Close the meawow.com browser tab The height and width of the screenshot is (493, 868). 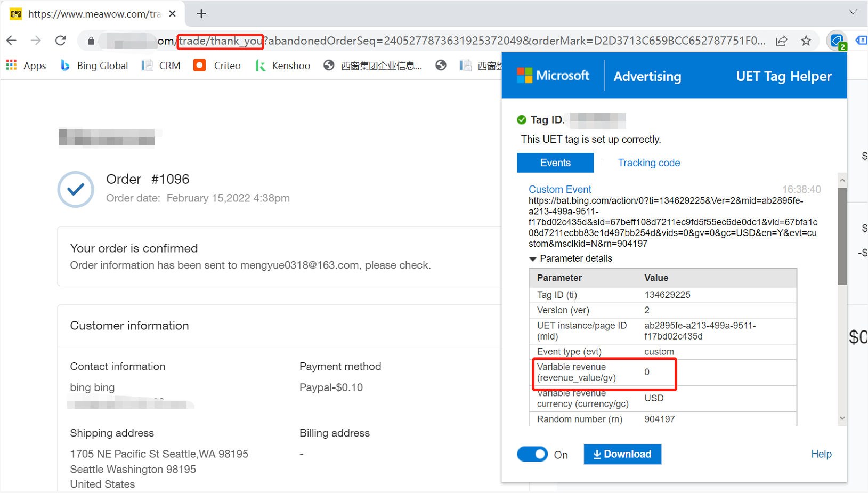(173, 14)
